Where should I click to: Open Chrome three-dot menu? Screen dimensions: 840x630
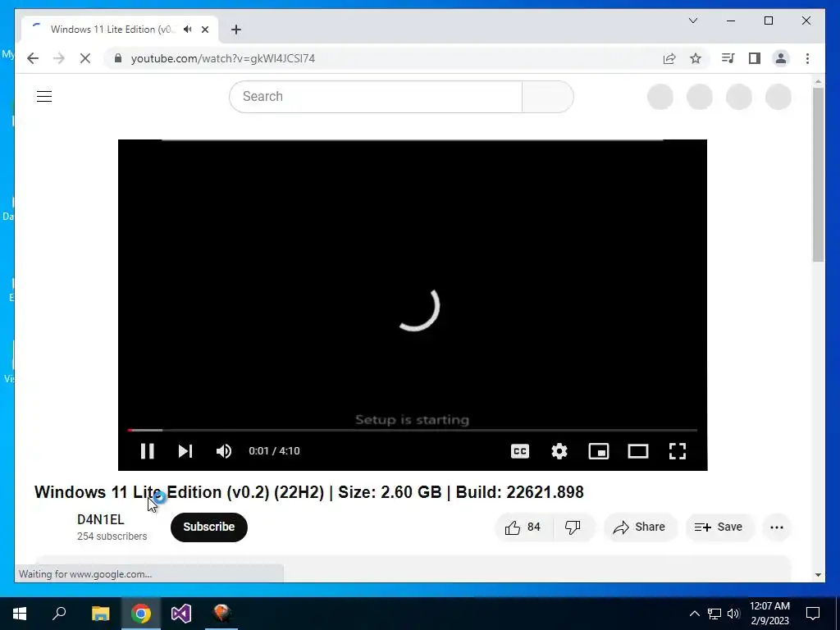point(807,58)
